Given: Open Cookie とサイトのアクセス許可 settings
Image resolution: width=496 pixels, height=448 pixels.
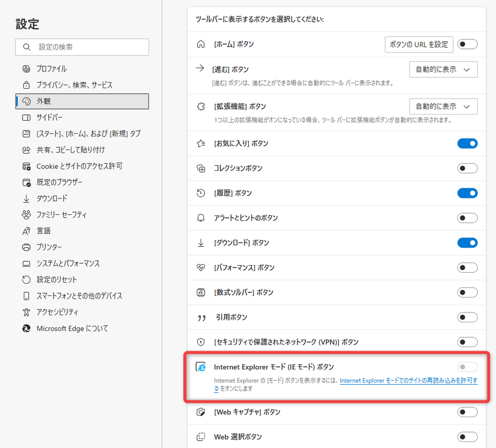Looking at the screenshot, I should [82, 166].
